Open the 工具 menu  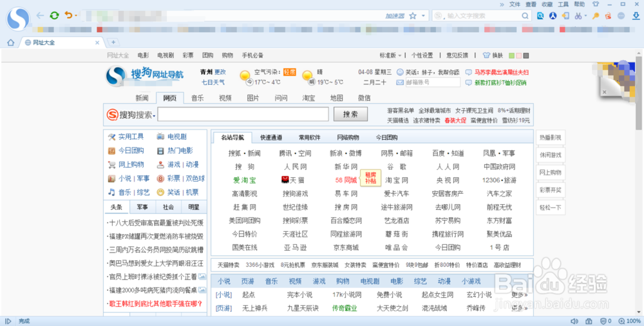click(x=563, y=5)
